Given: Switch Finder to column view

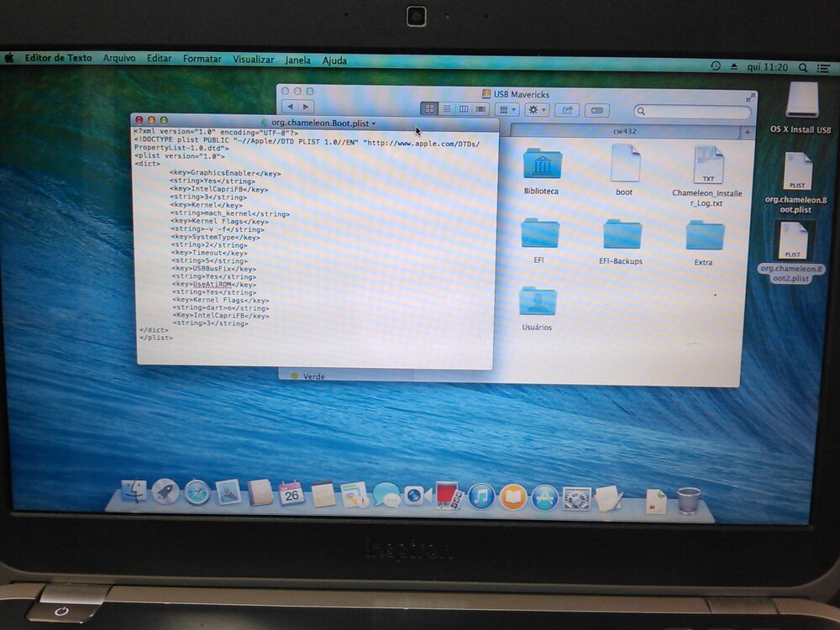Looking at the screenshot, I should [x=464, y=109].
